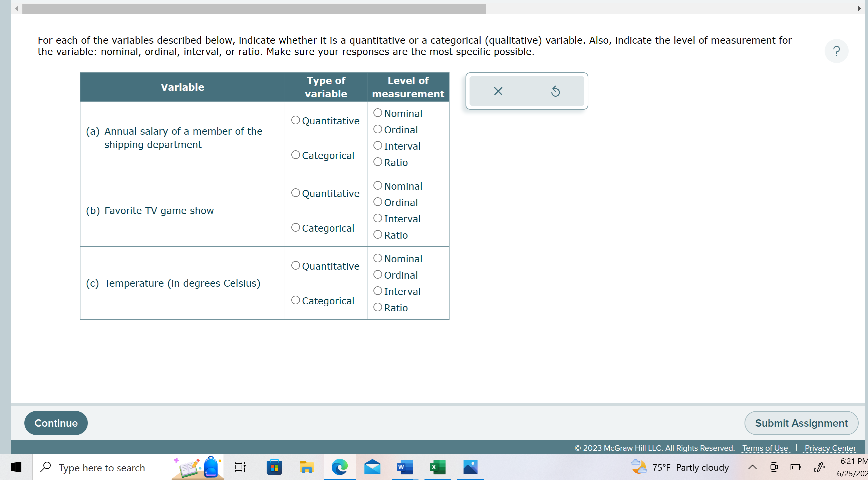Open Task View from the taskbar

[239, 467]
